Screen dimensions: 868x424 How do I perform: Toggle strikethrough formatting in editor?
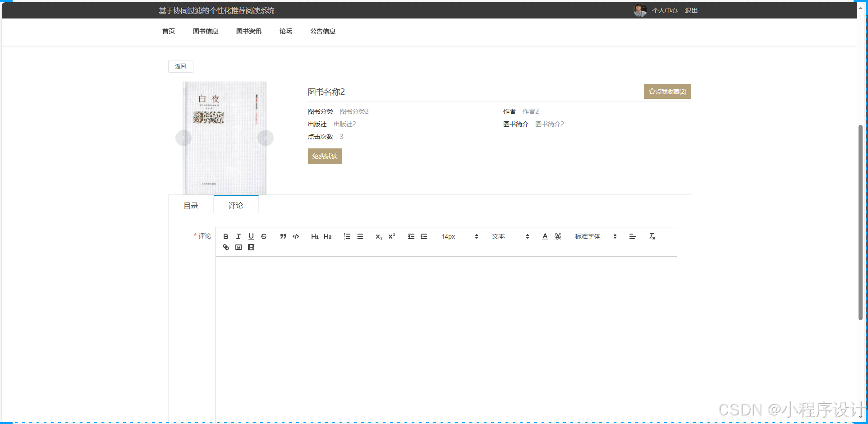pos(264,236)
